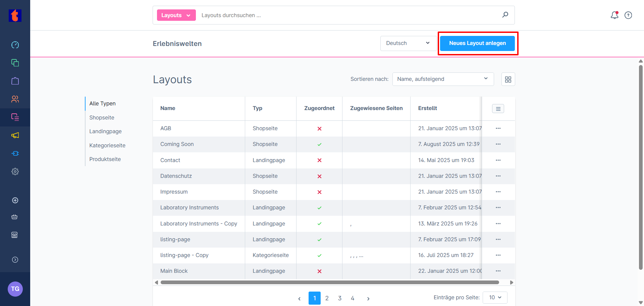
Task: Filter layouts by Kategorieseite type
Action: 107,146
